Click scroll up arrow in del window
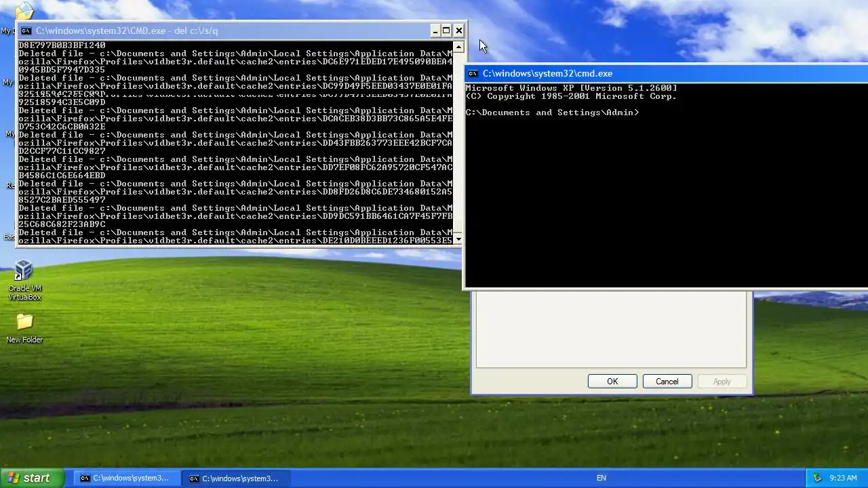Image resolution: width=868 pixels, height=488 pixels. pyautogui.click(x=458, y=47)
